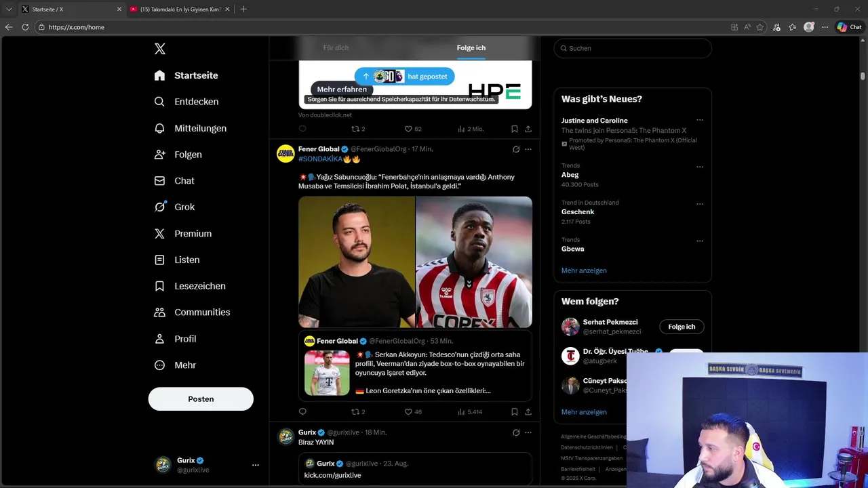Screen dimensions: 868x488
Task: Open Mehr menu in sidebar
Action: pyautogui.click(x=175, y=365)
